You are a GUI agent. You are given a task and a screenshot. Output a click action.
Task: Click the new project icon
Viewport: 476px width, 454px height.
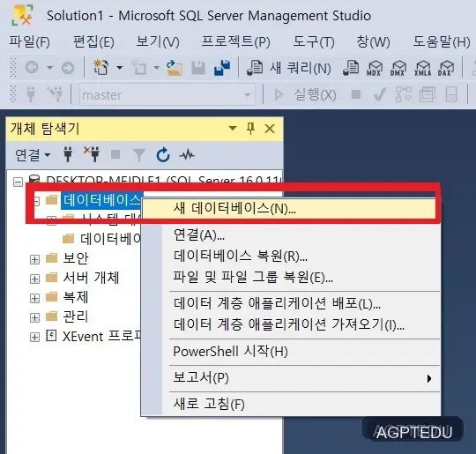click(x=100, y=67)
